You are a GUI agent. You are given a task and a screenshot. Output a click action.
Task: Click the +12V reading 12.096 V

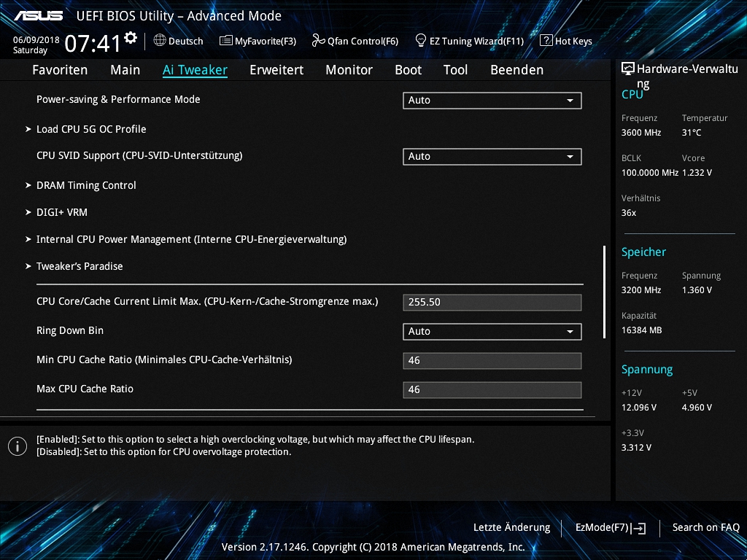639,408
